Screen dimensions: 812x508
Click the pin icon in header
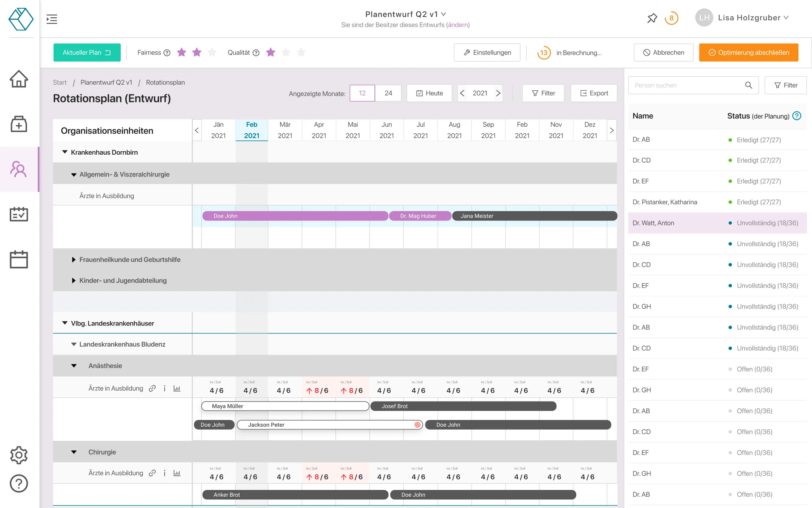(652, 18)
